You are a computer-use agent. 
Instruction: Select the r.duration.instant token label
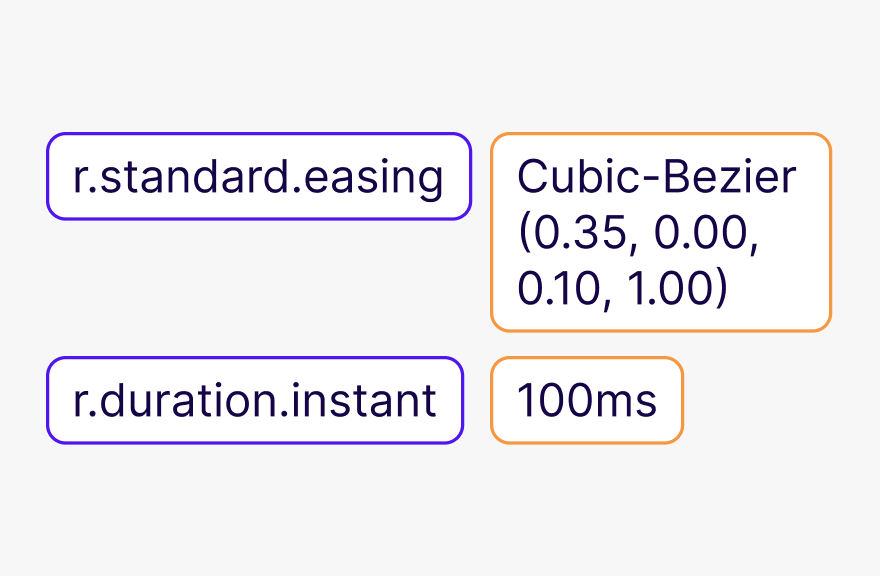click(x=255, y=400)
